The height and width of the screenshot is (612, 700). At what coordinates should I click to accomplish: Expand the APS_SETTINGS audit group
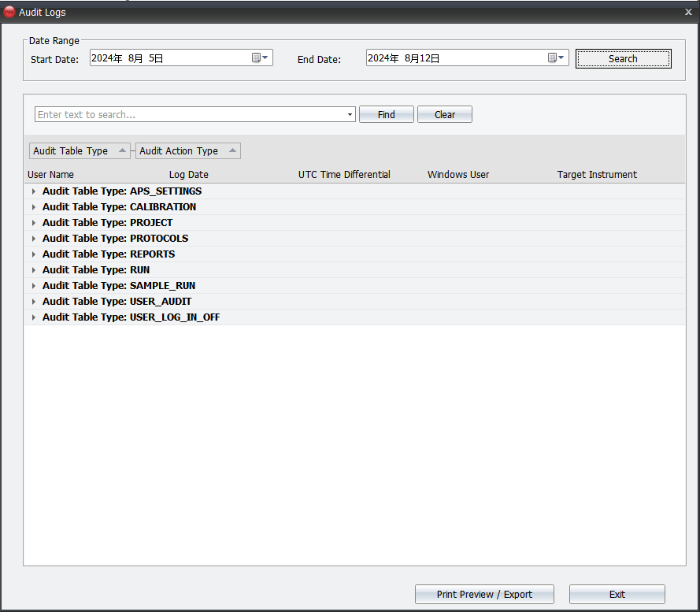(34, 191)
